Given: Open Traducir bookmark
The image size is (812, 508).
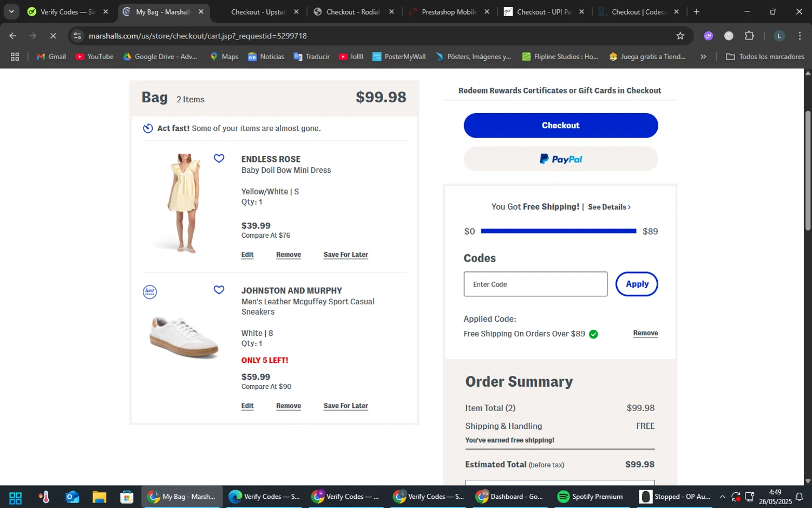Looking at the screenshot, I should pyautogui.click(x=312, y=56).
